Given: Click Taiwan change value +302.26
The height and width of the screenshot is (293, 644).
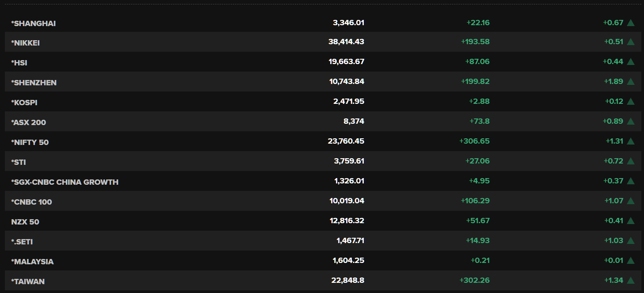Looking at the screenshot, I should (475, 280).
